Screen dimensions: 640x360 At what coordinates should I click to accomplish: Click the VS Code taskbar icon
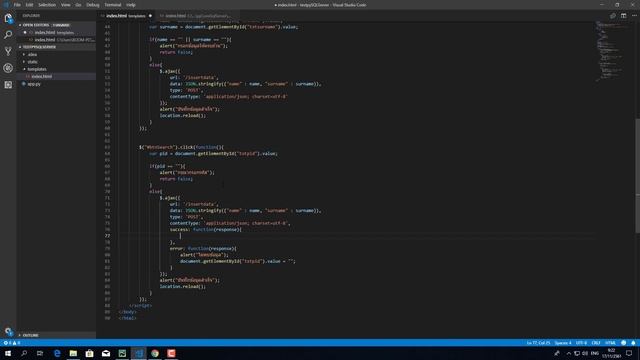click(x=138, y=353)
